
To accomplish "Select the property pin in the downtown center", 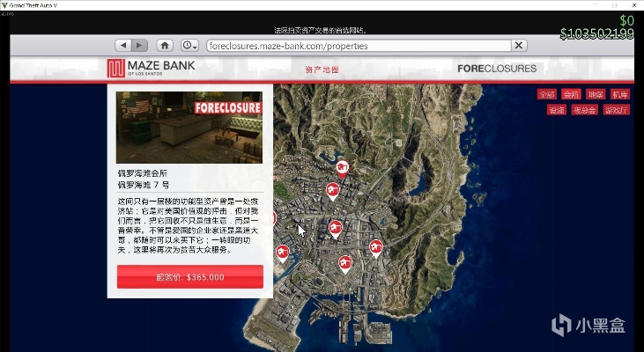I will [336, 229].
